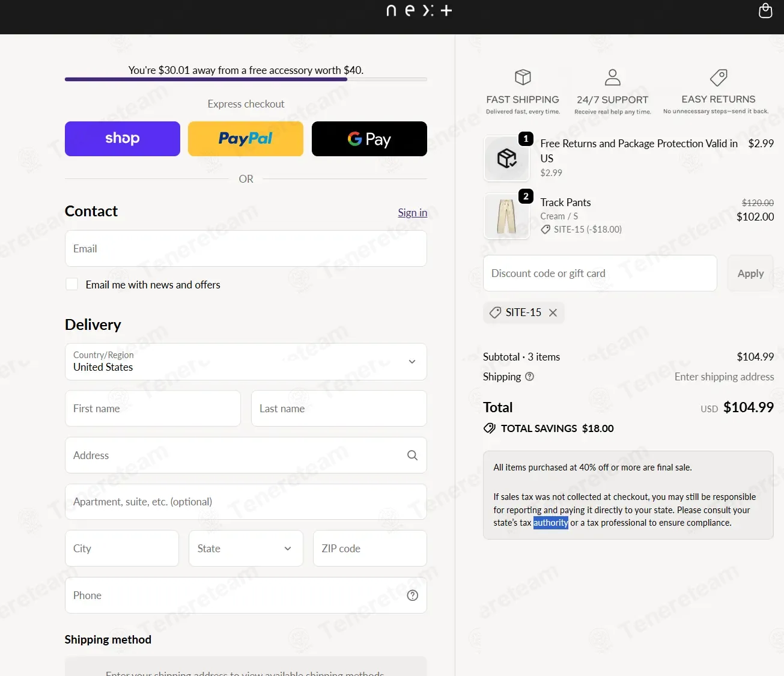This screenshot has width=784, height=676.
Task: Focus the First name field
Action: click(x=153, y=409)
